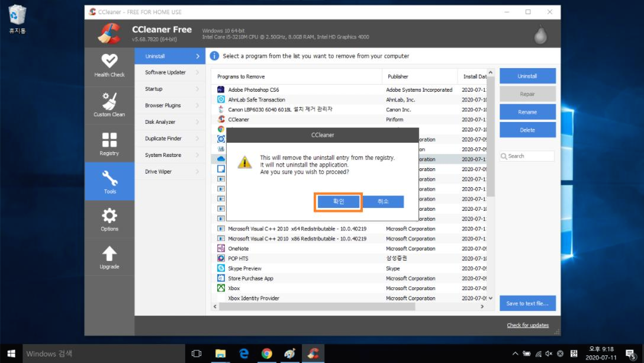The width and height of the screenshot is (644, 363).
Task: Click the OneNote program icon
Action: pyautogui.click(x=221, y=248)
